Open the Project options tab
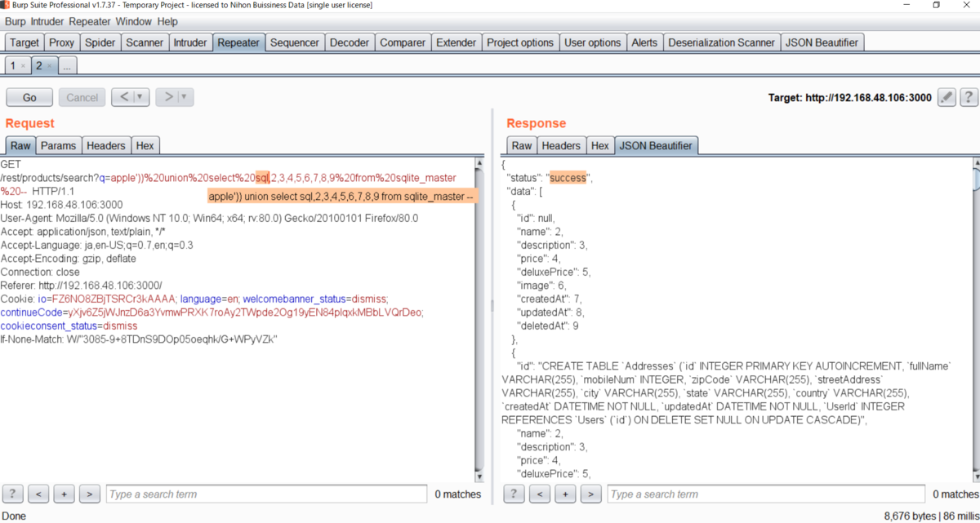The image size is (980, 523). coord(520,42)
